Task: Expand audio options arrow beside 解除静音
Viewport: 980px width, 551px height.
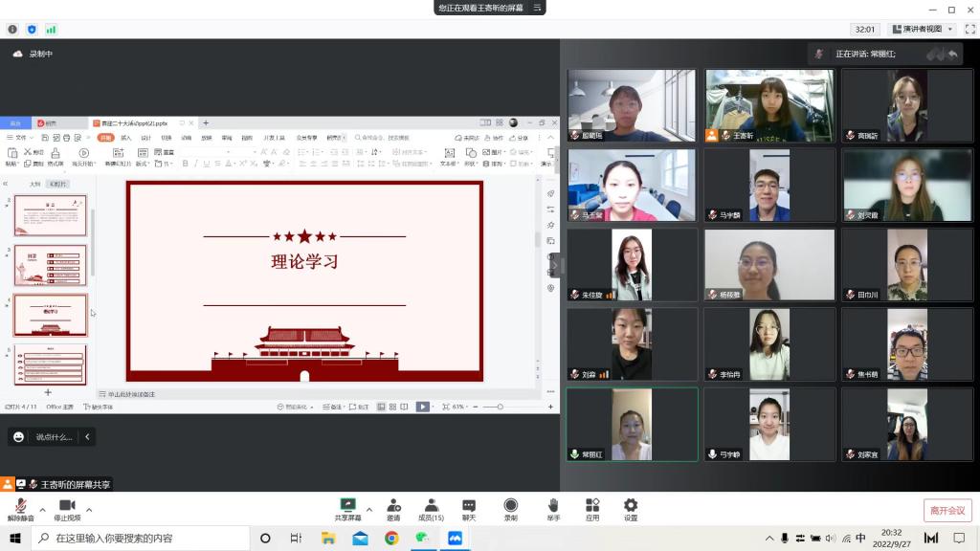Action: 41,509
